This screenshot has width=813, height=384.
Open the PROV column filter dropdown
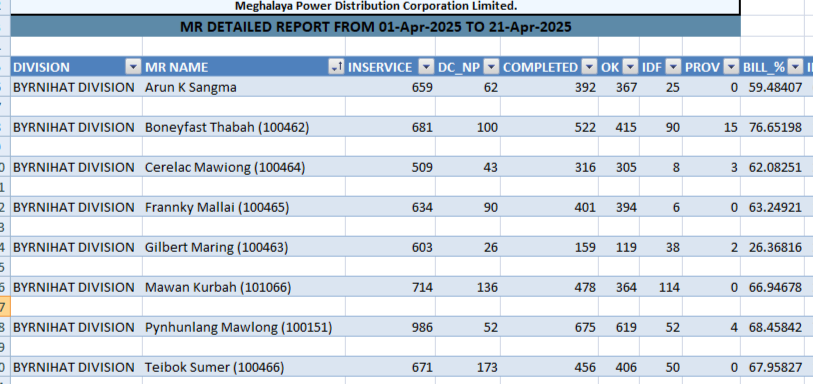click(731, 67)
